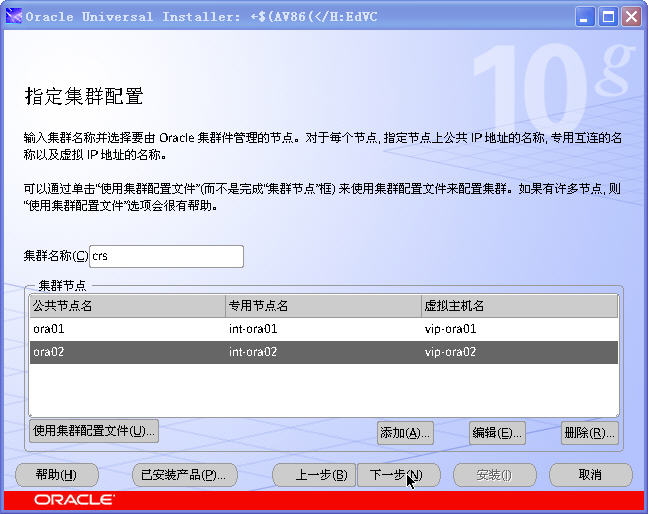Select the ora01 public node cell
Image resolution: width=648 pixels, height=514 pixels.
[127, 329]
